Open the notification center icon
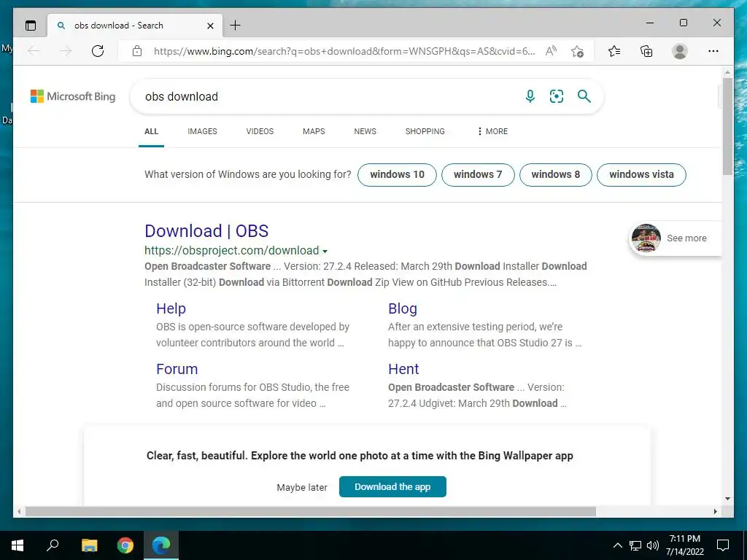Viewport: 747px width, 560px height. click(723, 545)
